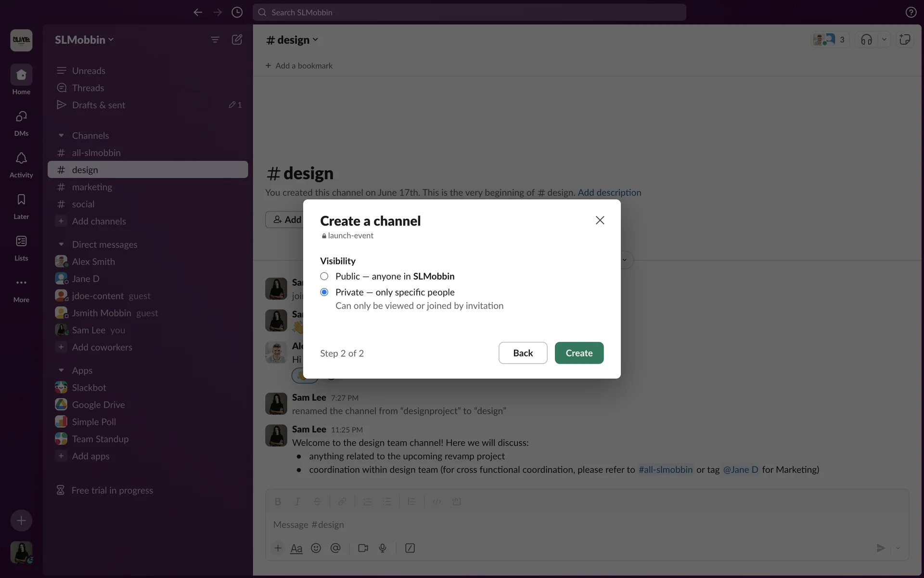The image size is (924, 578).
Task: Select Public visibility radio button
Action: pos(324,276)
